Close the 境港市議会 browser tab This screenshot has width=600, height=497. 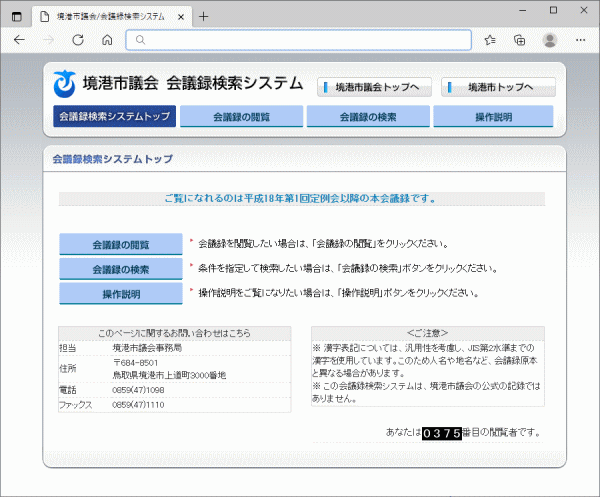coord(181,17)
